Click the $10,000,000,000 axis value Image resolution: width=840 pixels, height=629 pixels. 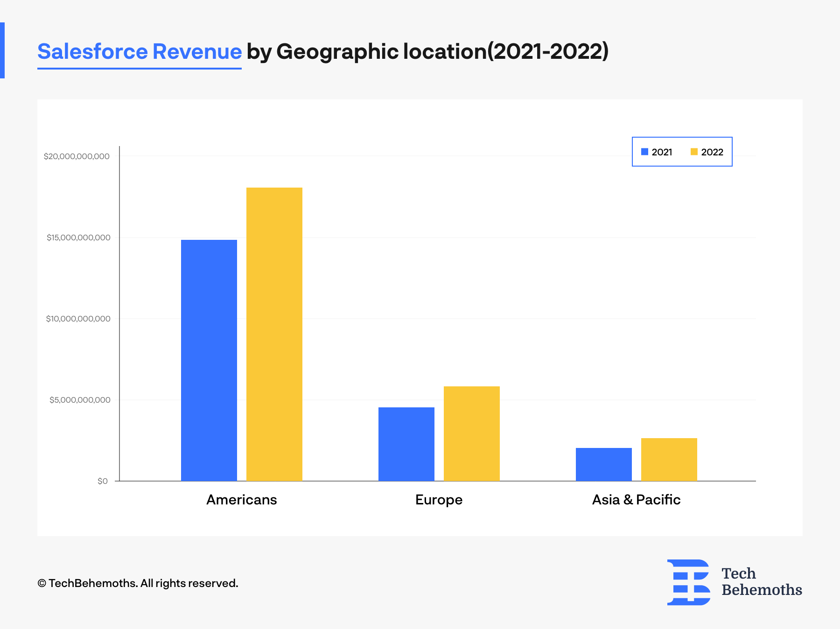click(78, 319)
